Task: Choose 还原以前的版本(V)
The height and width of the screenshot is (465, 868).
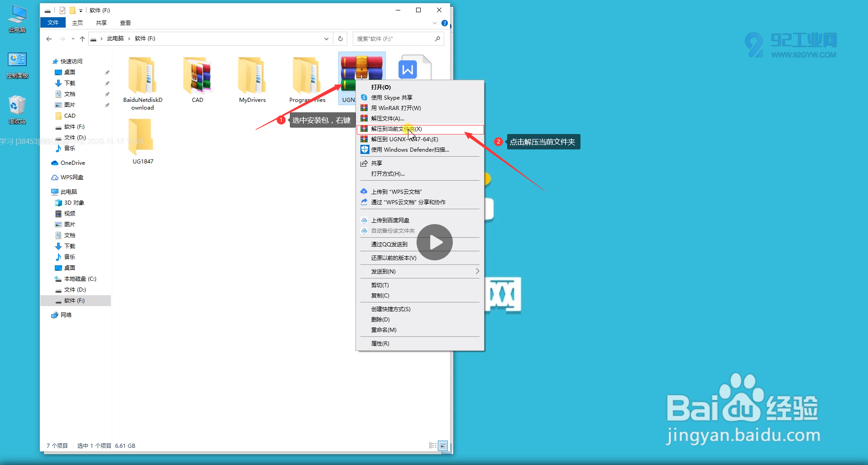Action: pos(420,258)
